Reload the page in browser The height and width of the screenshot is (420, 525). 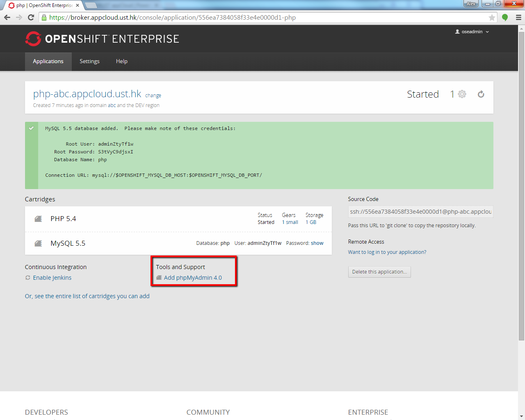pyautogui.click(x=31, y=17)
